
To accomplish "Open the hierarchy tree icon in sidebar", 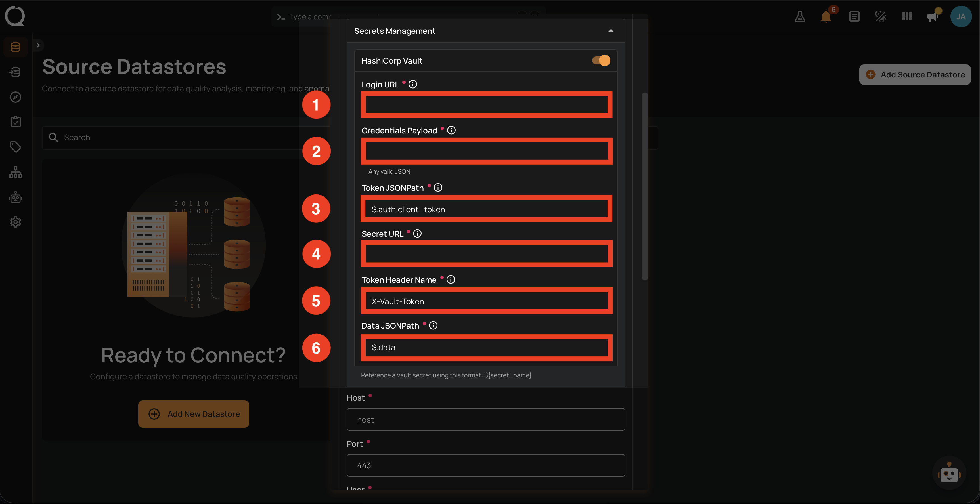I will click(x=15, y=172).
